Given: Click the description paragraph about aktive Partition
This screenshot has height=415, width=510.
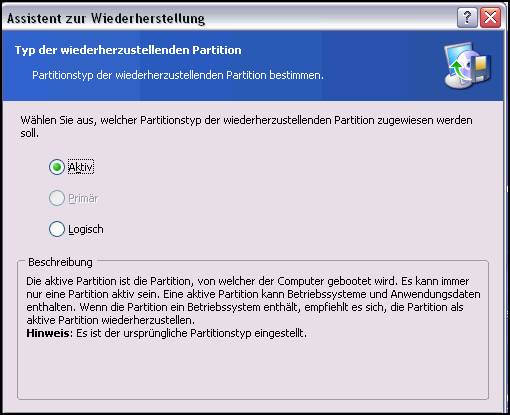Looking at the screenshot, I should 253,300.
